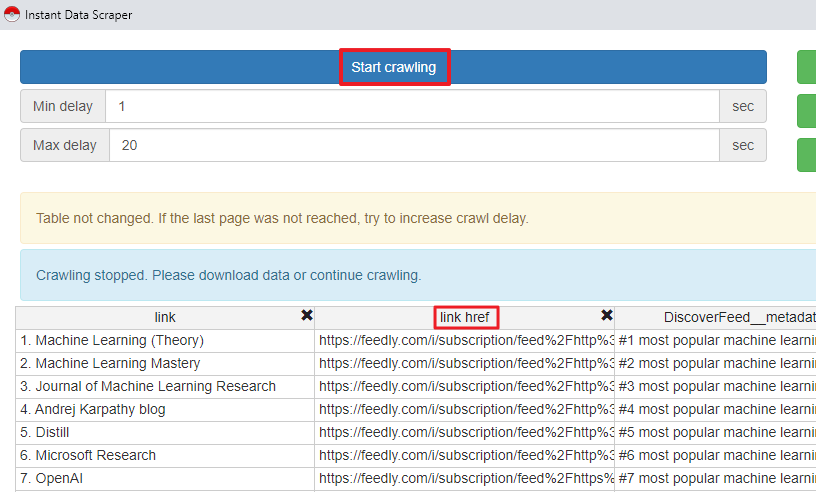
Task: Click the 'sec' label beside Max delay
Action: (x=743, y=145)
